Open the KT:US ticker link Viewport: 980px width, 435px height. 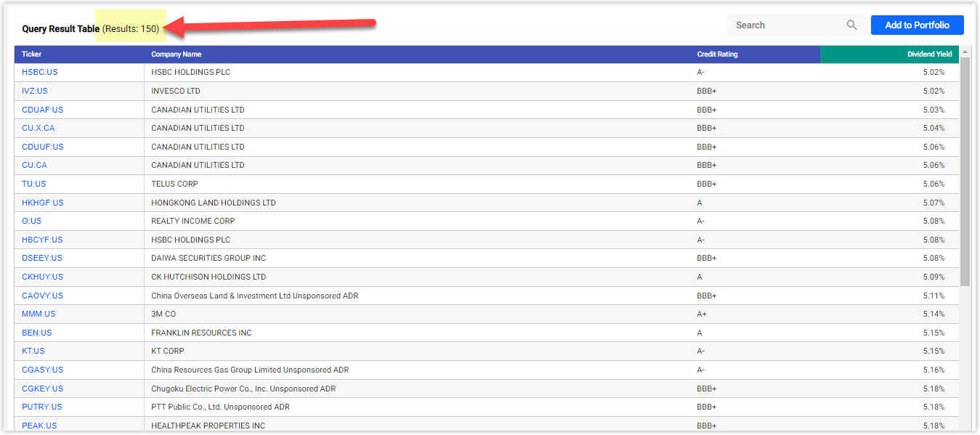coord(33,351)
